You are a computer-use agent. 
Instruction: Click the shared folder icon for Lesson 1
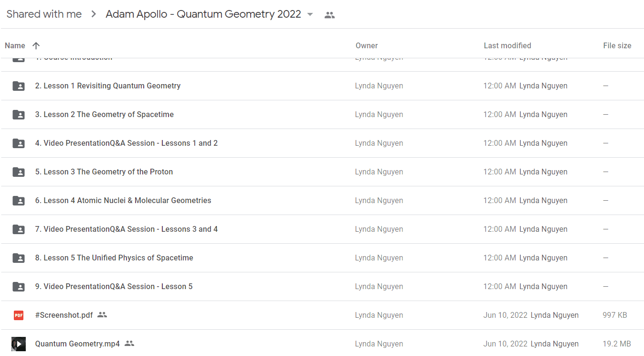19,86
